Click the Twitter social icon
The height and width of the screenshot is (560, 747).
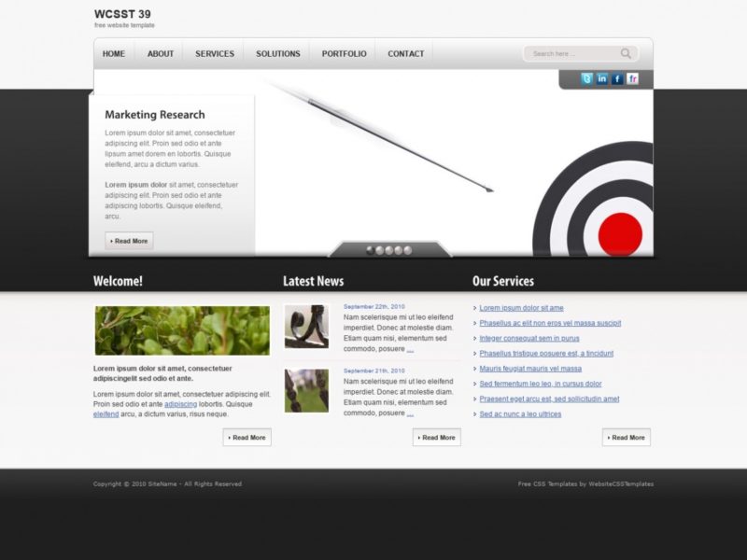click(x=585, y=77)
